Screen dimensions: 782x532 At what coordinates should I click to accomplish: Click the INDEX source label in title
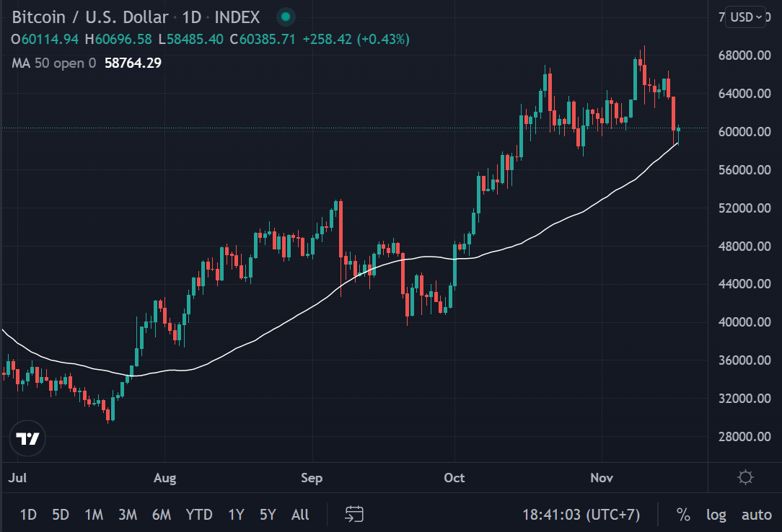click(x=237, y=17)
